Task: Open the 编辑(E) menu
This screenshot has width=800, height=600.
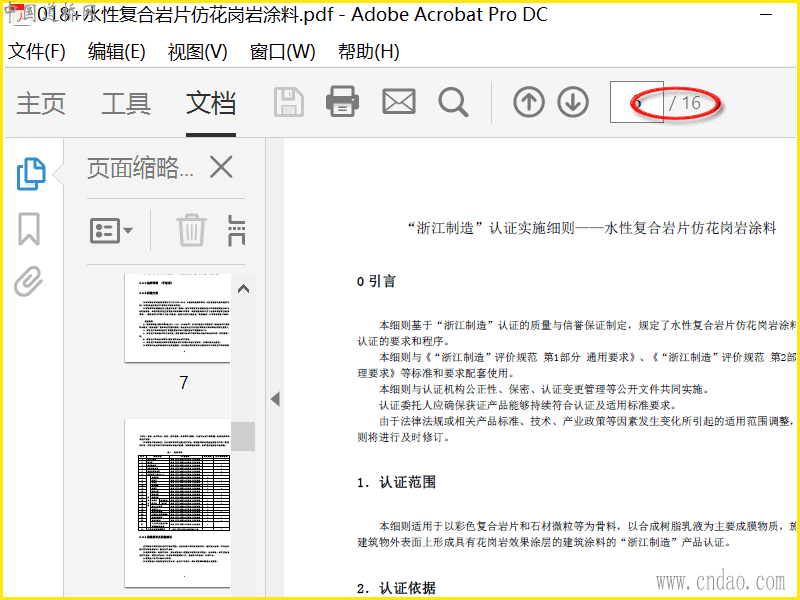Action: (117, 52)
